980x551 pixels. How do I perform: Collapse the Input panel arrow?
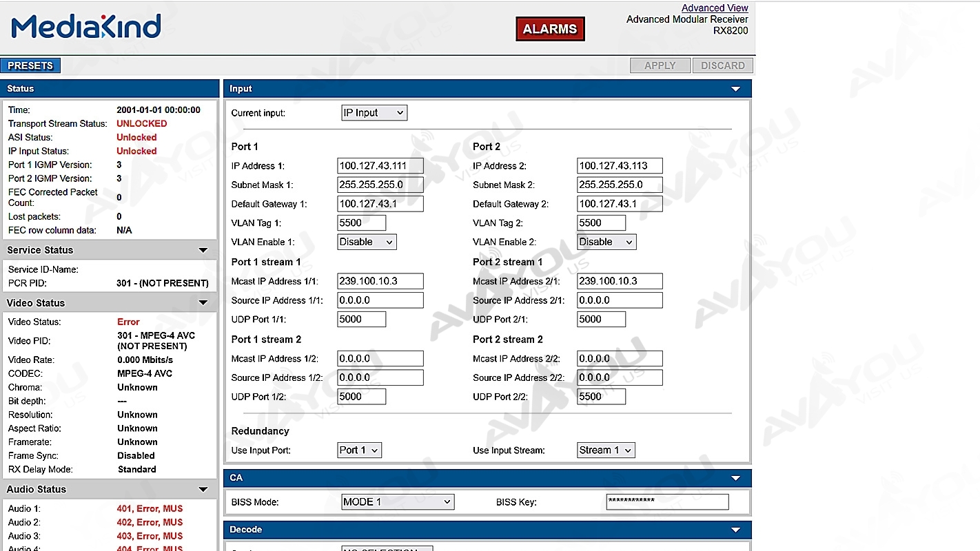736,89
